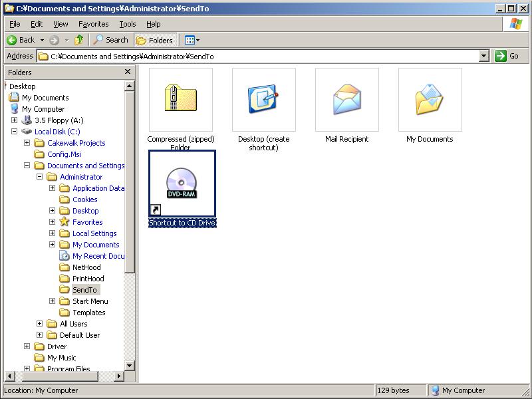Click the folder tree scroll up arrow
Screen dimensions: 532x399
(129, 86)
